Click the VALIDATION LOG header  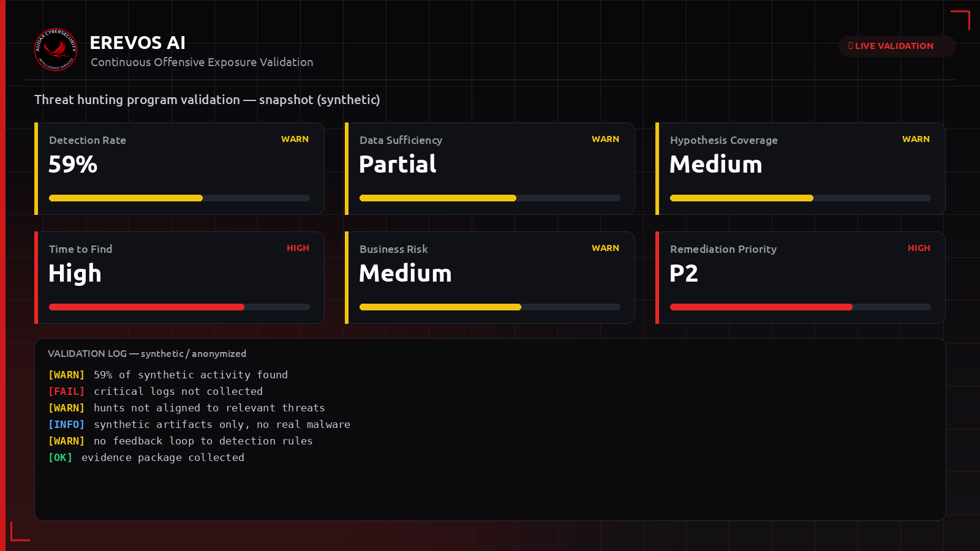click(x=147, y=354)
